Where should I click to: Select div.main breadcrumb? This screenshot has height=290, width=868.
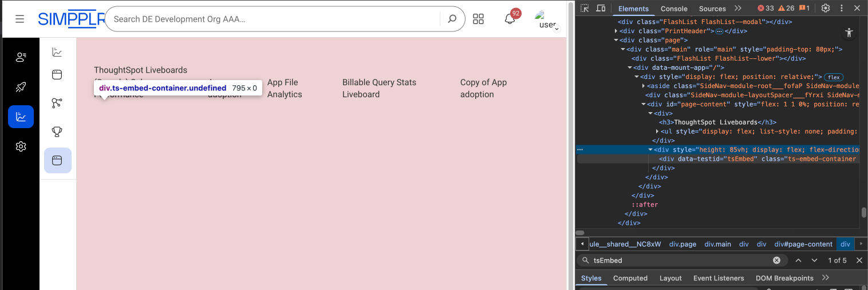717,244
